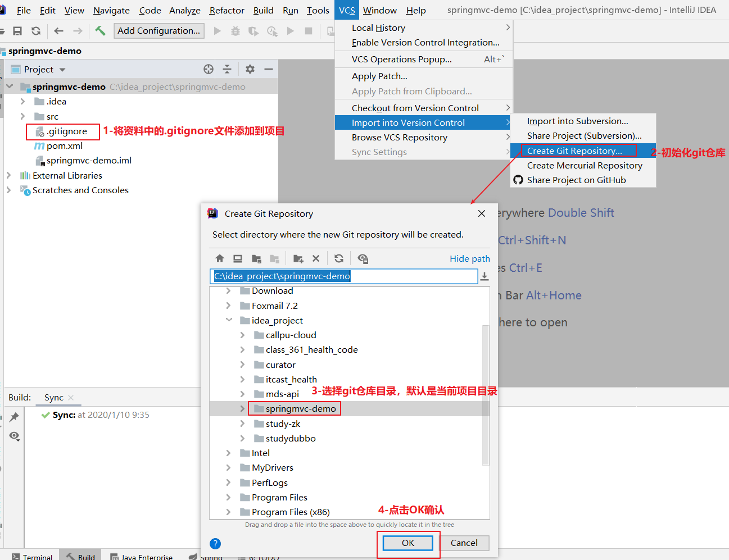Click the Synchronize icon in main toolbar
This screenshot has height=560, width=729.
pyautogui.click(x=36, y=31)
